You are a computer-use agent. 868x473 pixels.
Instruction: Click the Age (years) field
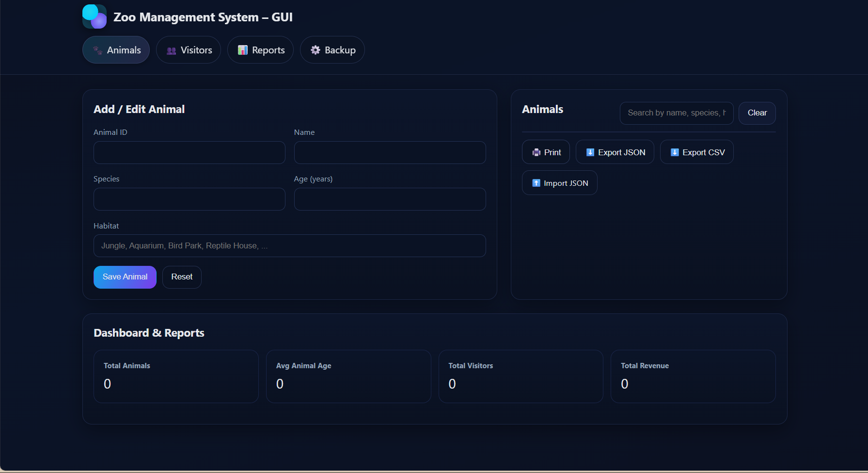(x=390, y=199)
